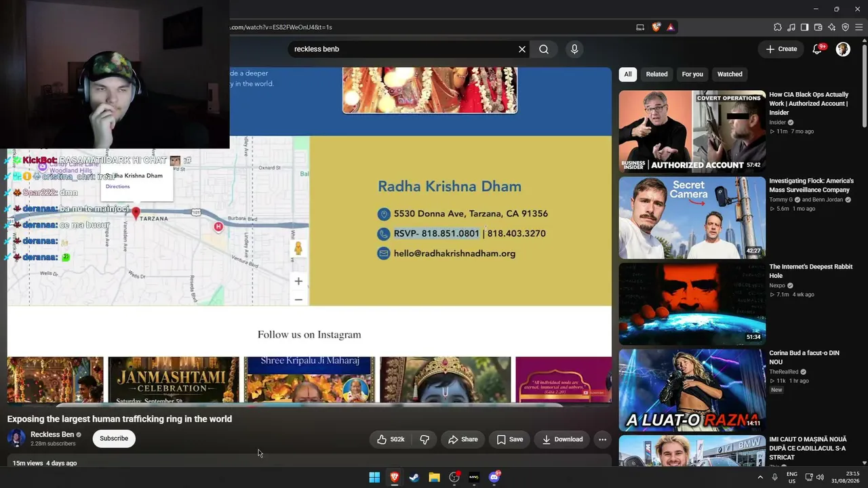This screenshot has height=488, width=868.
Task: Open the browser hamburger main menu
Action: tap(859, 27)
